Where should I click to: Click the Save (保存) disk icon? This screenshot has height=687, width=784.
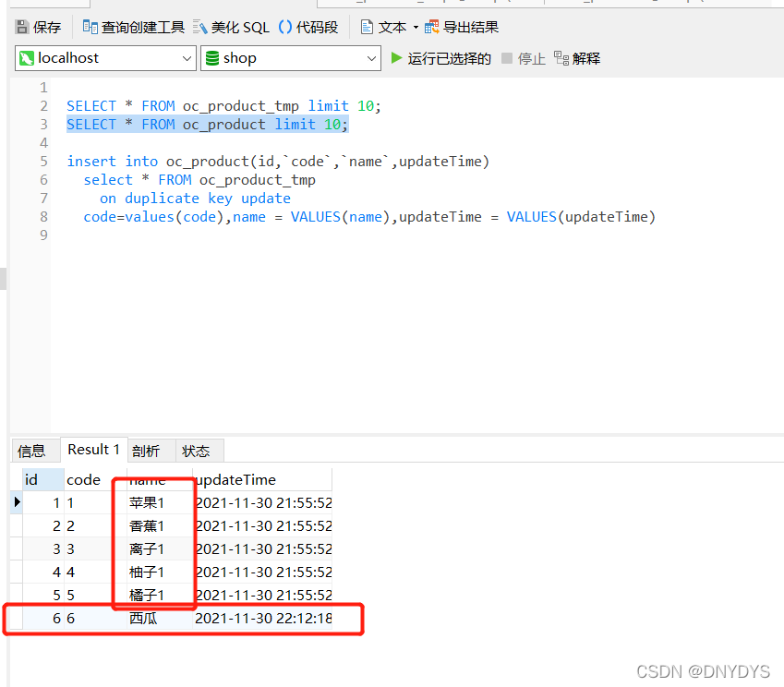(x=22, y=27)
